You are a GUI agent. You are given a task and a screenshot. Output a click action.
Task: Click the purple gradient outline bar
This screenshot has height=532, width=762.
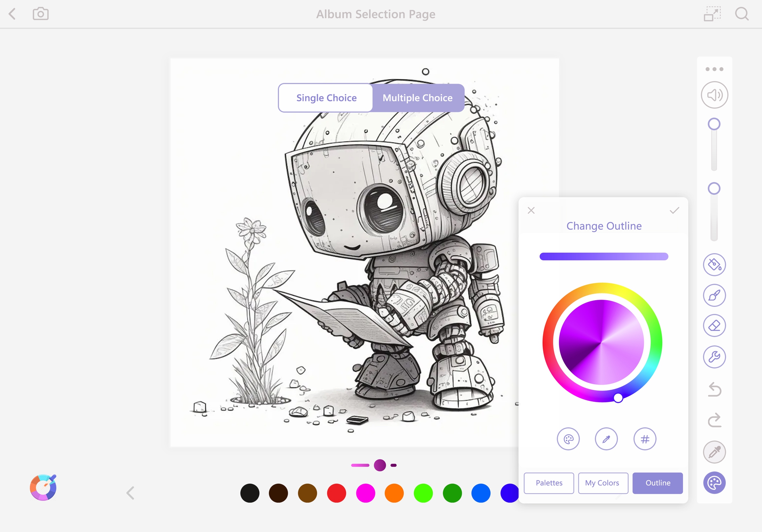(604, 256)
